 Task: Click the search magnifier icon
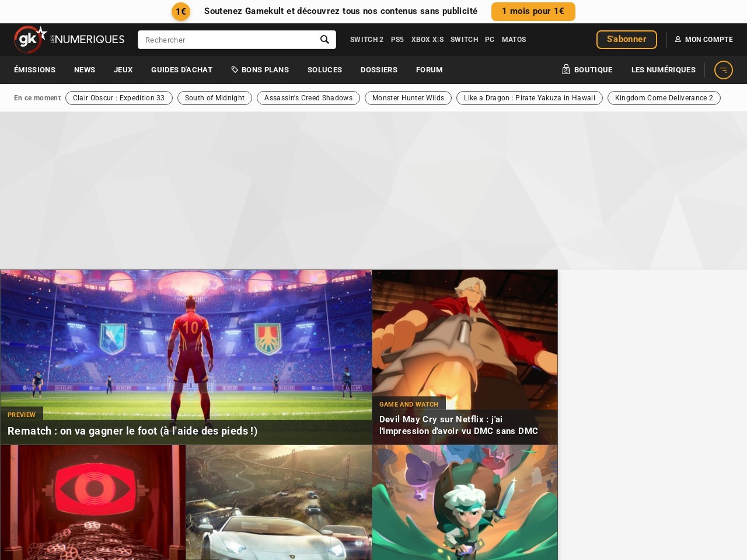pos(324,40)
